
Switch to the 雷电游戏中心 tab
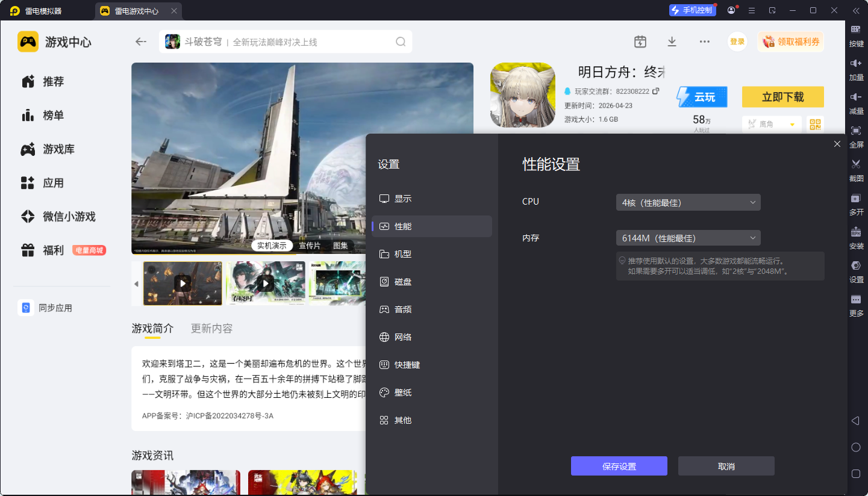(139, 11)
